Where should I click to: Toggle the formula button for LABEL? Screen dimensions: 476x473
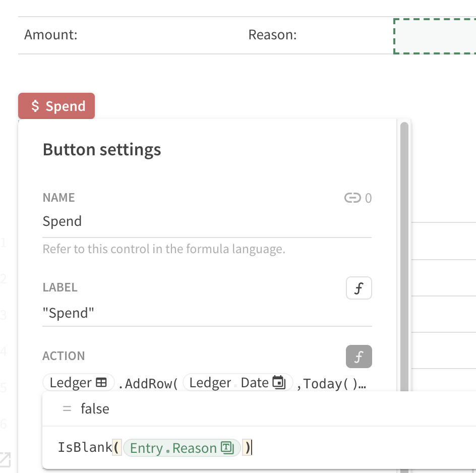click(359, 288)
